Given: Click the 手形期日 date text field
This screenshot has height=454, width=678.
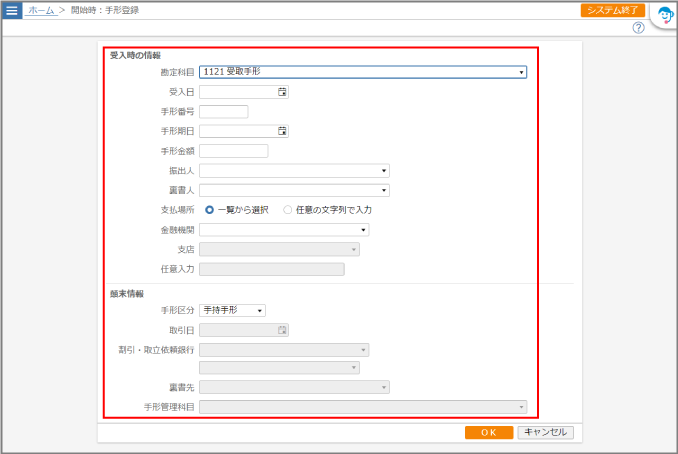Looking at the screenshot, I should click(238, 131).
